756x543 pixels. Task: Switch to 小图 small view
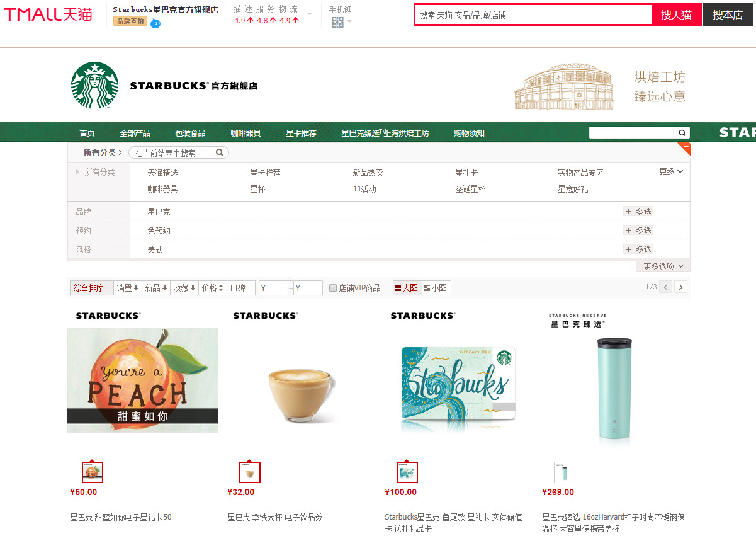tap(436, 288)
